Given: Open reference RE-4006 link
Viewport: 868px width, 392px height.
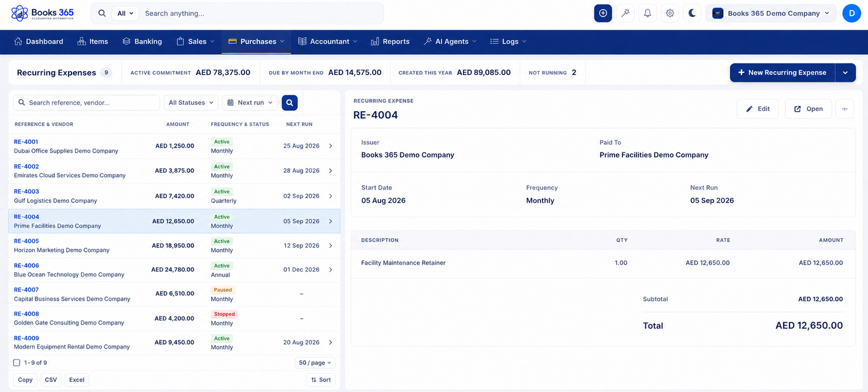Looking at the screenshot, I should (27, 265).
